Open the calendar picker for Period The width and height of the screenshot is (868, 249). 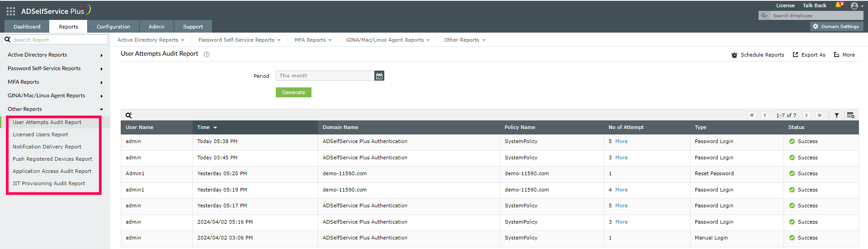379,76
